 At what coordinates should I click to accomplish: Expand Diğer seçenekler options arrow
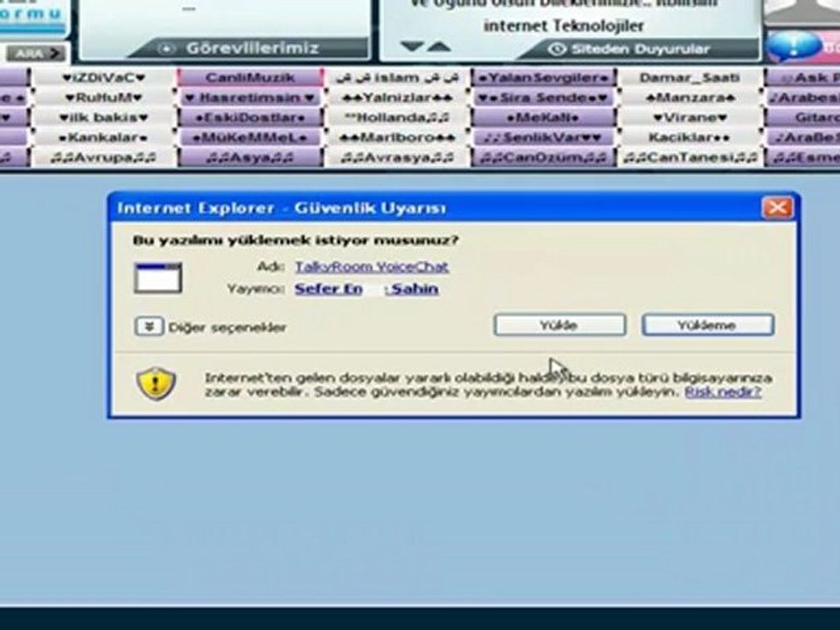point(149,326)
